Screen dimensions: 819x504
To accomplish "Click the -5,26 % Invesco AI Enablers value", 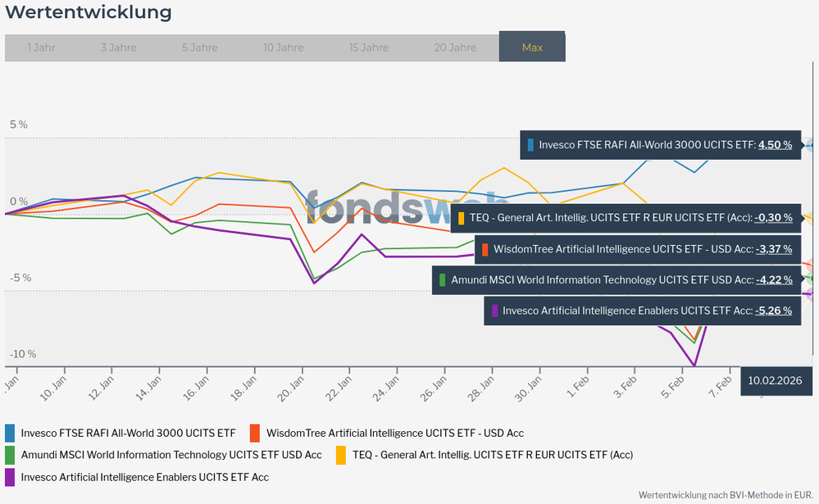I will [774, 311].
